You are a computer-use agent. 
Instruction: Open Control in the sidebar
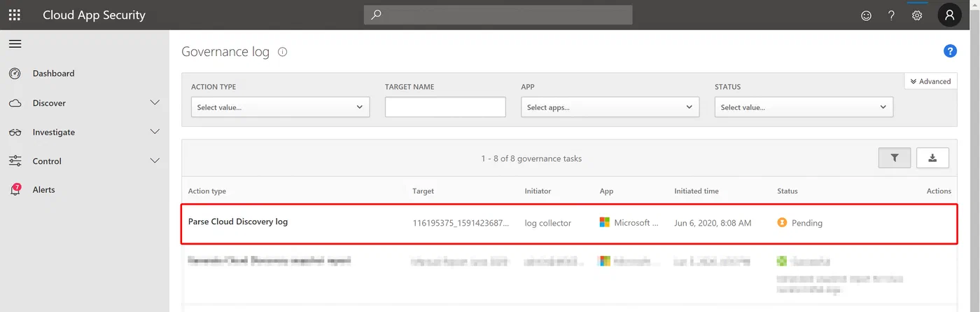pos(47,161)
